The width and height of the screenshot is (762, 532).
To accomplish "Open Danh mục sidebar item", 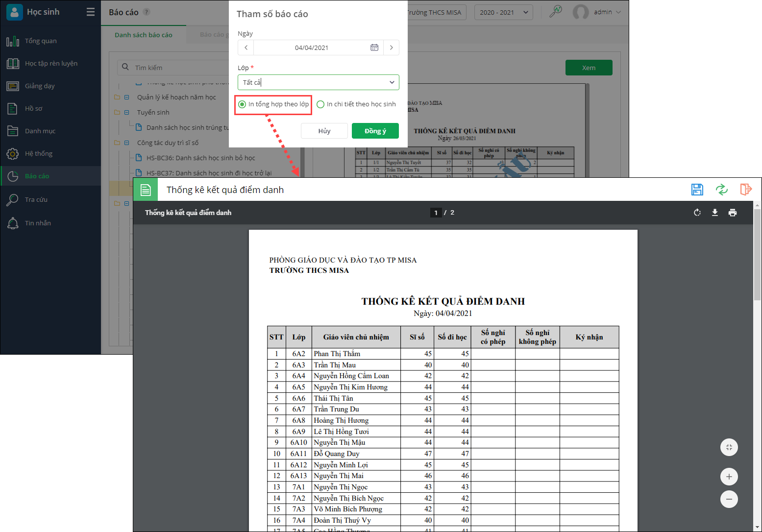I will pyautogui.click(x=50, y=131).
